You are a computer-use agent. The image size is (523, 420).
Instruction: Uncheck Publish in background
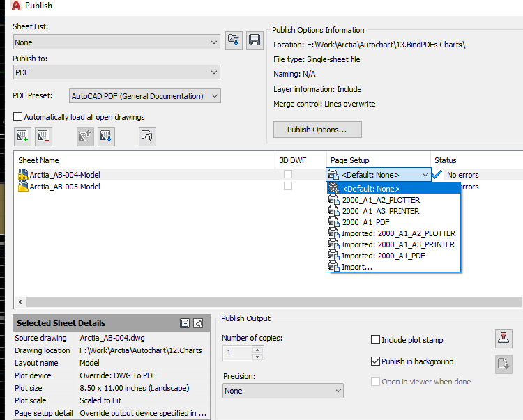point(375,361)
